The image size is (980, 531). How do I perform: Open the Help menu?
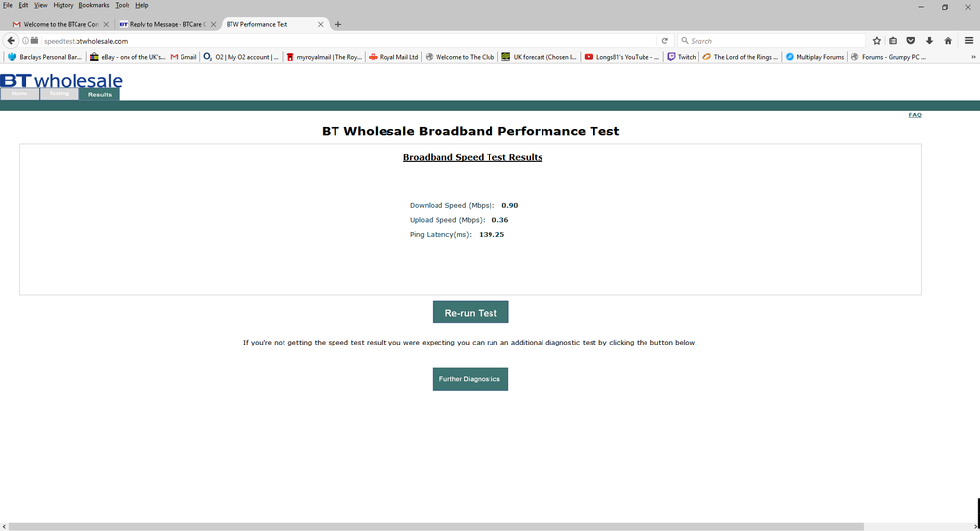(142, 5)
